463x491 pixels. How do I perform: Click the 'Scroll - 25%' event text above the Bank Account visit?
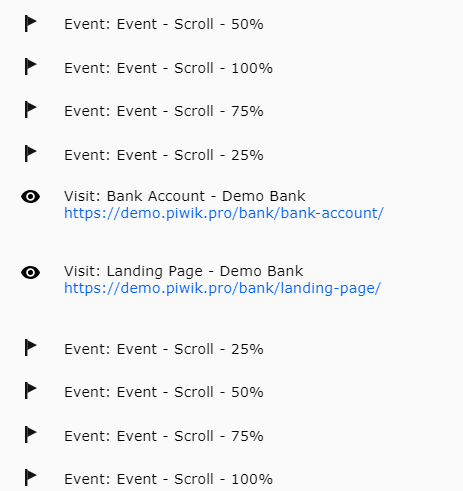pyautogui.click(x=219, y=155)
